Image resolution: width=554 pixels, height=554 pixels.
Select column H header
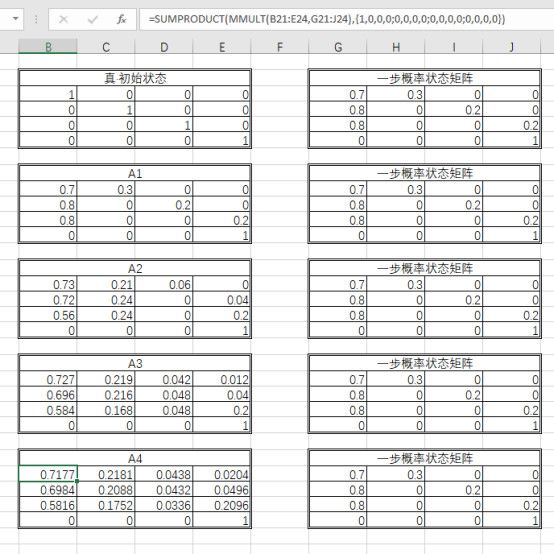pos(396,47)
